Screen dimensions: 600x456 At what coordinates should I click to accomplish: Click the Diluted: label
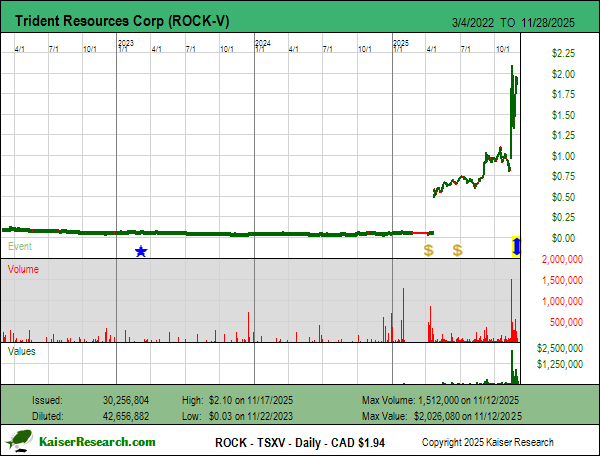tap(47, 416)
